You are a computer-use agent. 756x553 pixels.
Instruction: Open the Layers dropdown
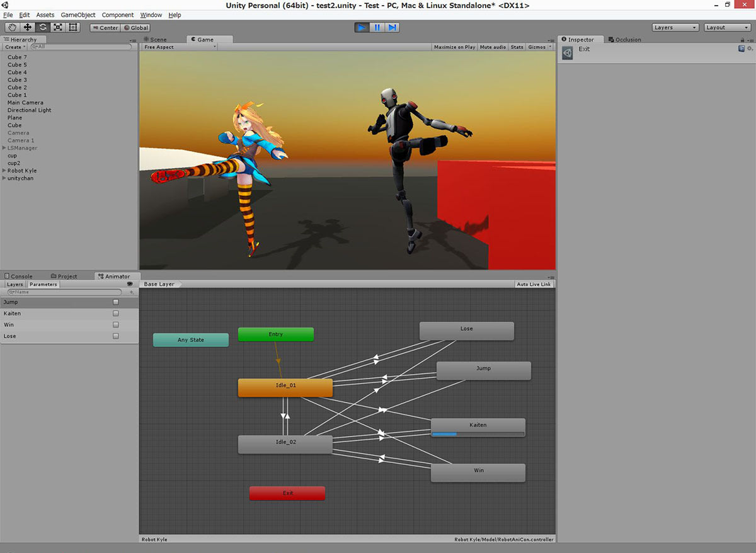(x=675, y=28)
